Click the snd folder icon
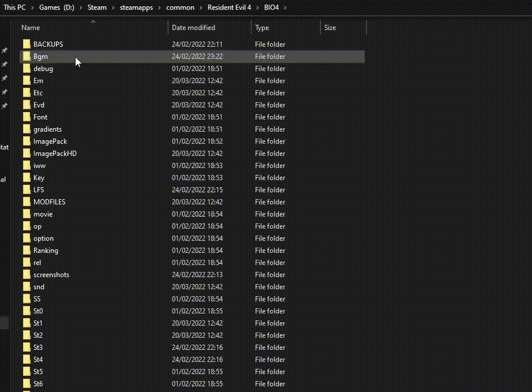532x392 pixels. click(27, 287)
